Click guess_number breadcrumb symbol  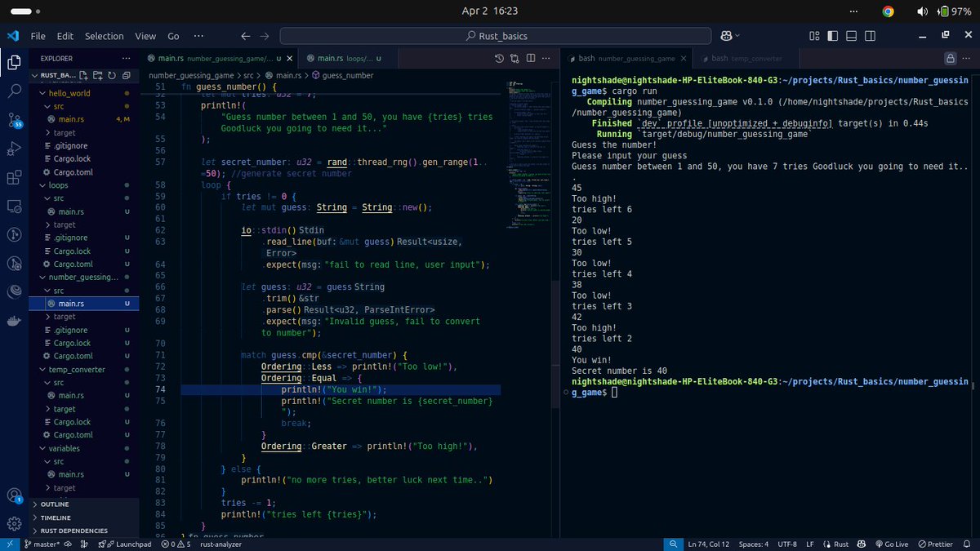point(341,75)
